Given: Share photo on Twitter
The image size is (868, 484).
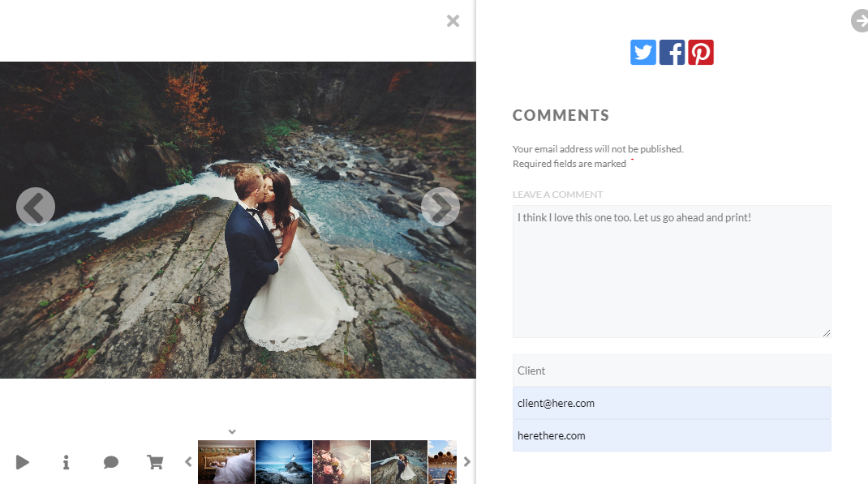Looking at the screenshot, I should tap(642, 53).
